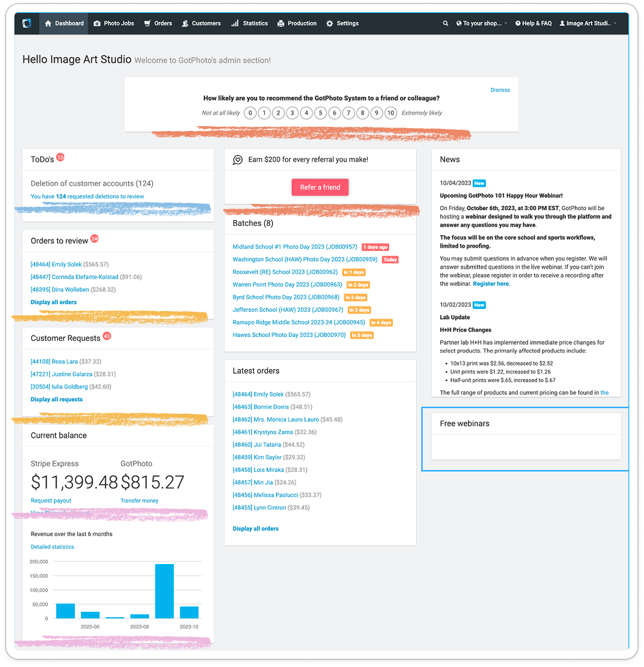Click the tallest revenue chart bar

point(164,591)
